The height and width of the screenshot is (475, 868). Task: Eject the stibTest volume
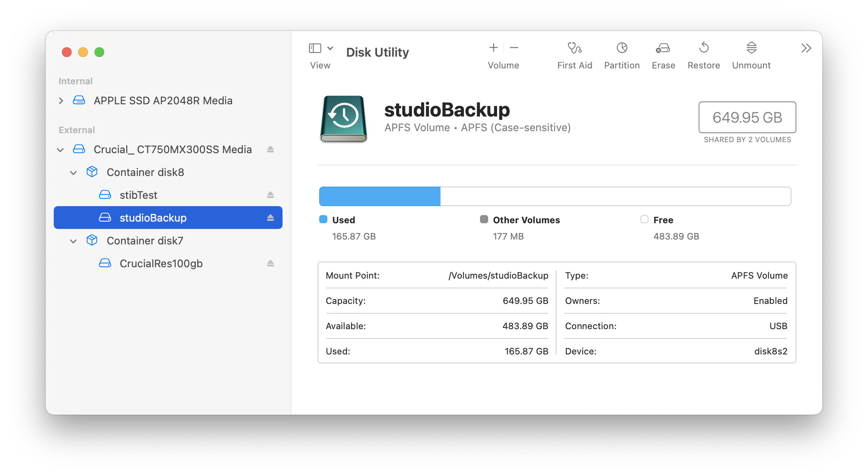pyautogui.click(x=270, y=195)
